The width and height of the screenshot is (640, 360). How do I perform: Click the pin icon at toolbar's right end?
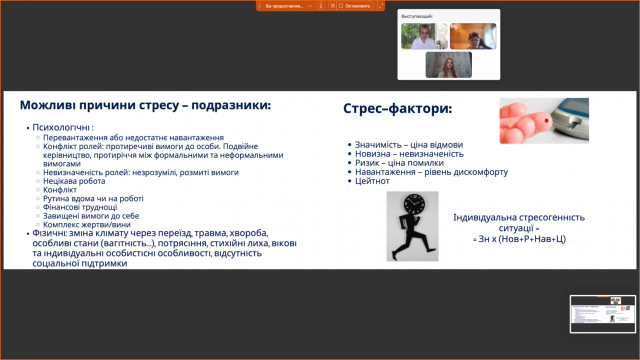(380, 6)
